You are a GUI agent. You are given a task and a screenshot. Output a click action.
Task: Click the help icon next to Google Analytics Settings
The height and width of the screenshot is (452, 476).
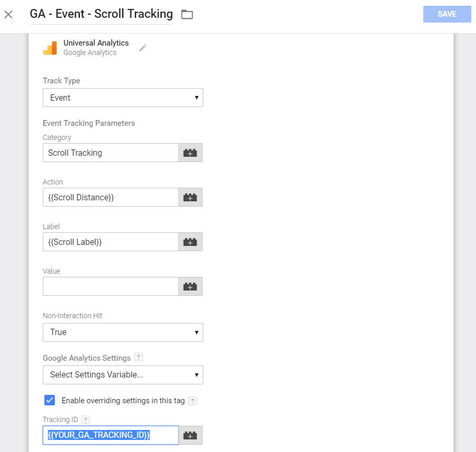click(139, 358)
